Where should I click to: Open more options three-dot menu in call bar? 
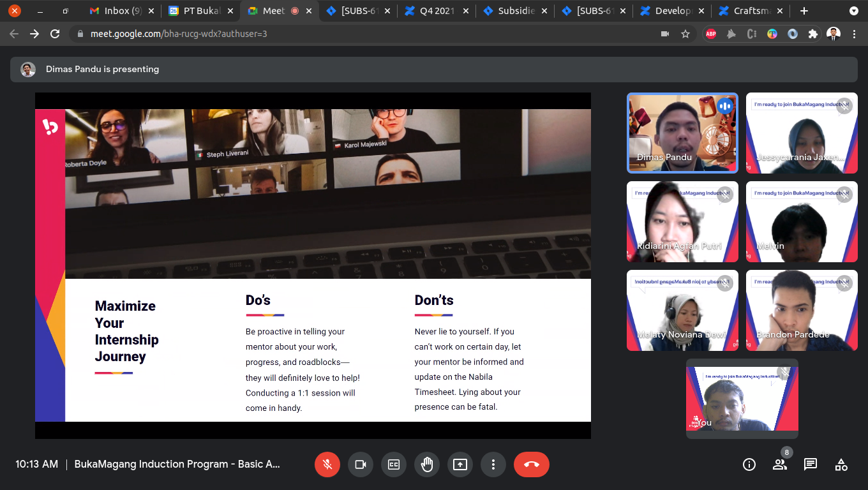click(493, 464)
